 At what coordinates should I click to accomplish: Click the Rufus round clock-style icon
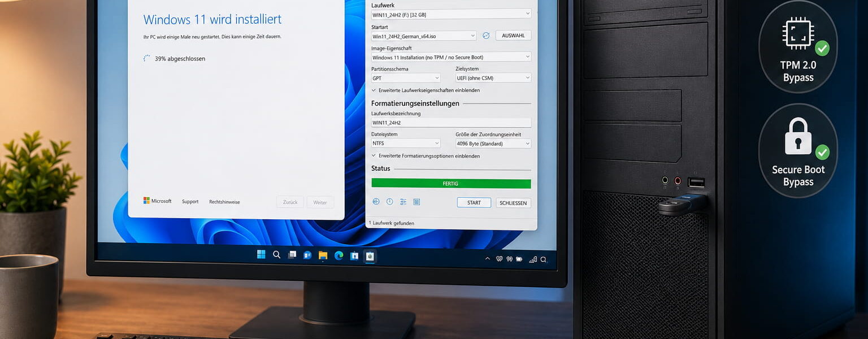tap(389, 202)
